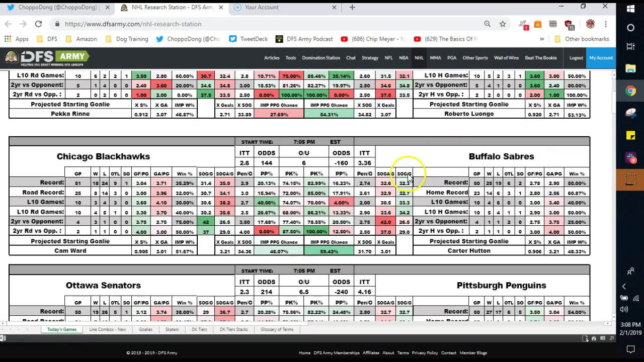Open the DK Tiers Stacks sheet tab
Screen dimensions: 644x362
[233, 329]
